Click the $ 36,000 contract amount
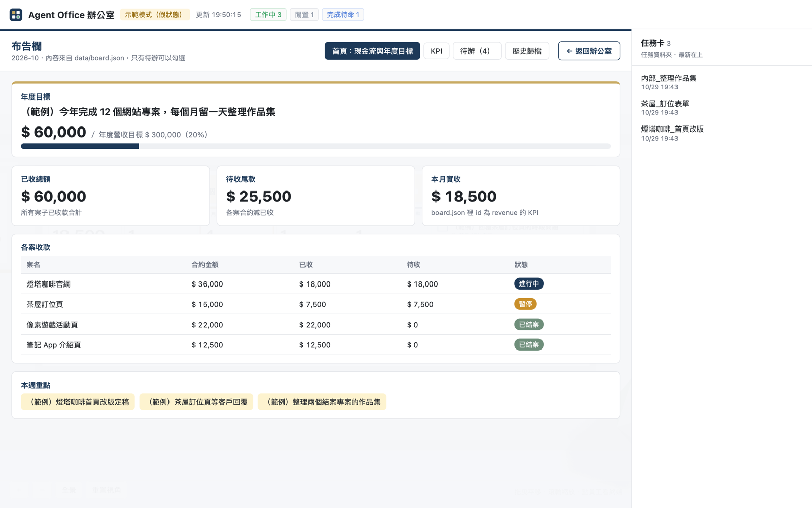The height and width of the screenshot is (508, 812). tap(207, 284)
